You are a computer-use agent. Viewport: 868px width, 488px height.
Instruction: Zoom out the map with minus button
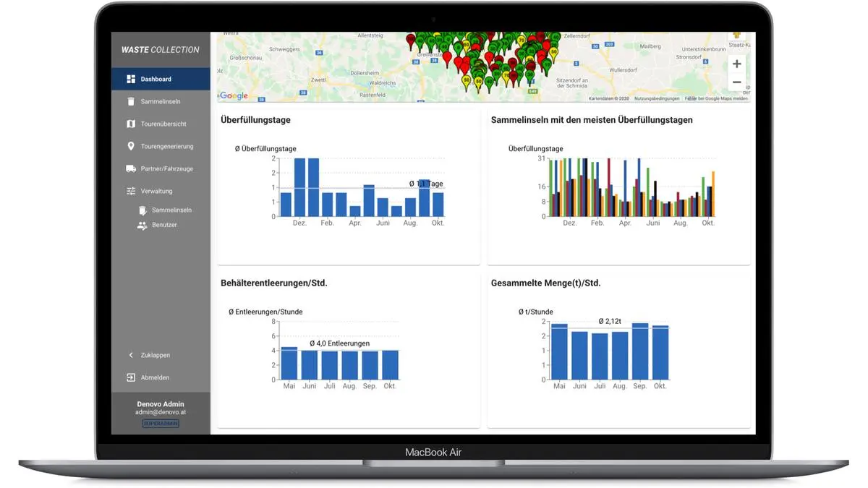pyautogui.click(x=736, y=82)
